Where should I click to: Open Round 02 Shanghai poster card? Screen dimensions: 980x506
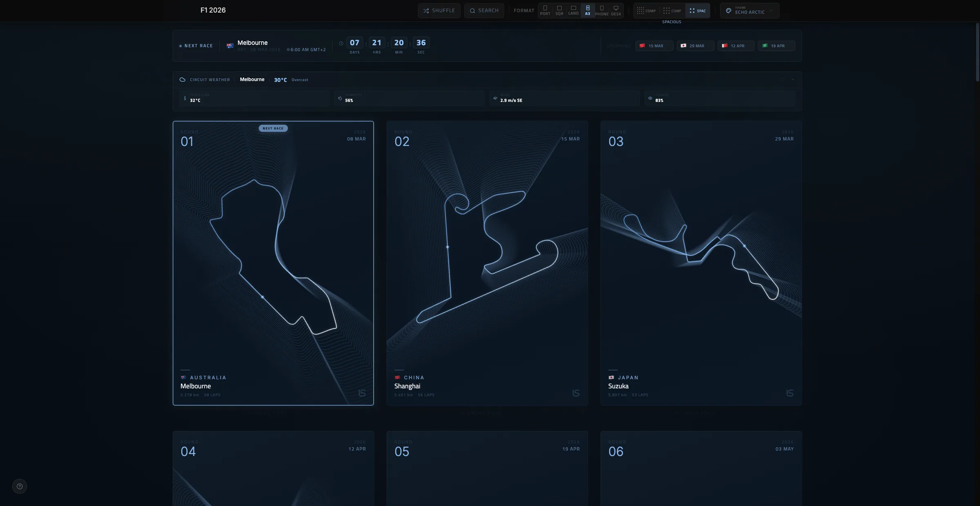point(487,263)
